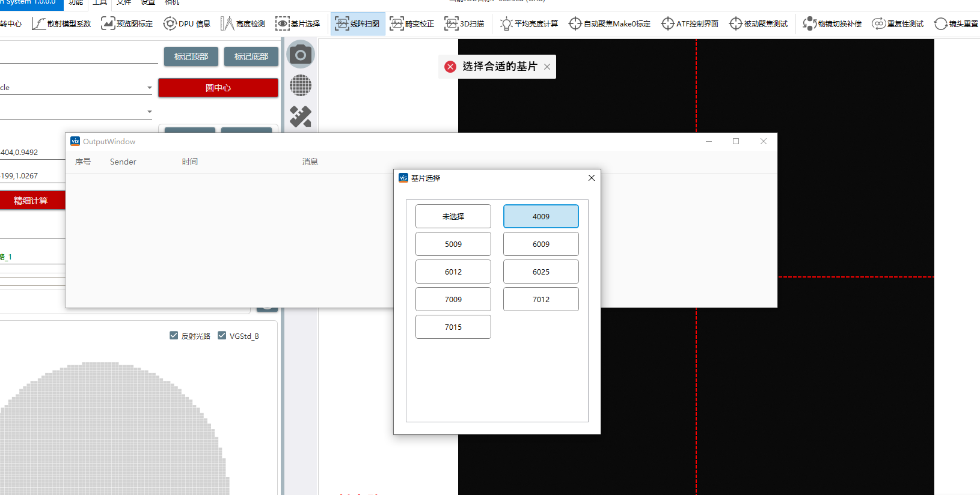The height and width of the screenshot is (495, 980).
Task: Select substrate 6012 in the dialog
Action: (x=453, y=272)
